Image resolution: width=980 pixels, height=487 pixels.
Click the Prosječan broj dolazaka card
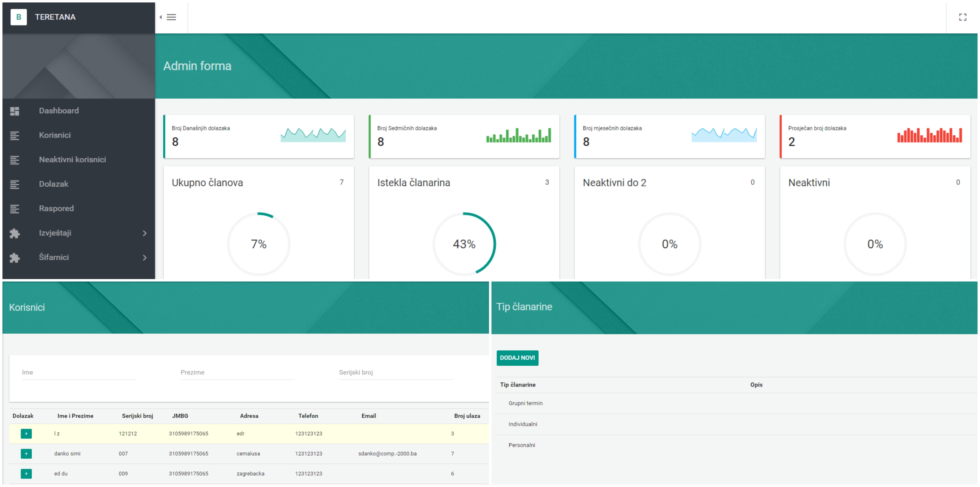click(875, 137)
